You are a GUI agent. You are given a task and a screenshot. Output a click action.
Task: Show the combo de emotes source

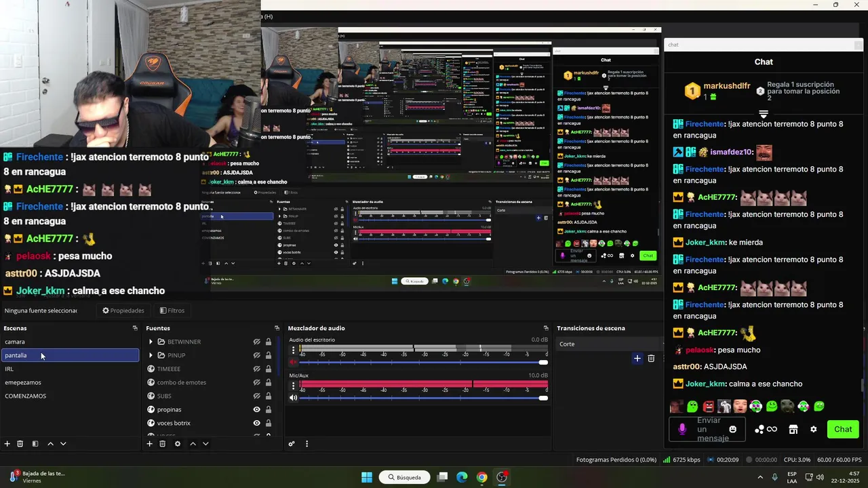[257, 382]
